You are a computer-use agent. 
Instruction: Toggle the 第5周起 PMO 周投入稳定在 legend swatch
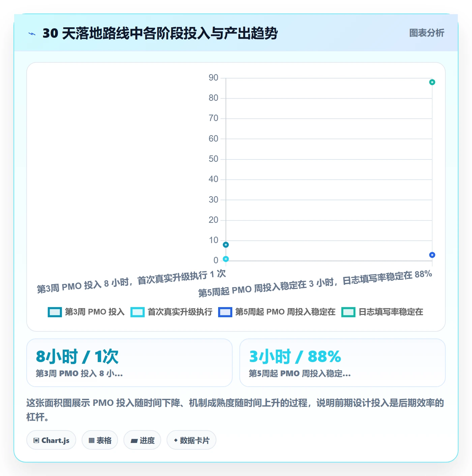225,312
